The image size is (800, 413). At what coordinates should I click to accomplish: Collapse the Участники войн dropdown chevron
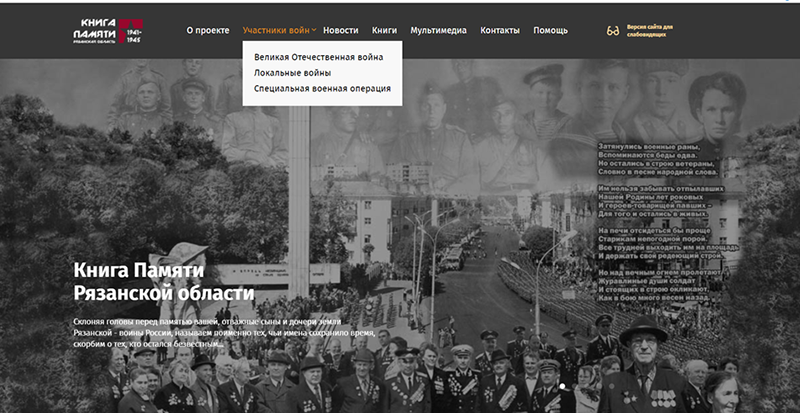[x=314, y=31]
